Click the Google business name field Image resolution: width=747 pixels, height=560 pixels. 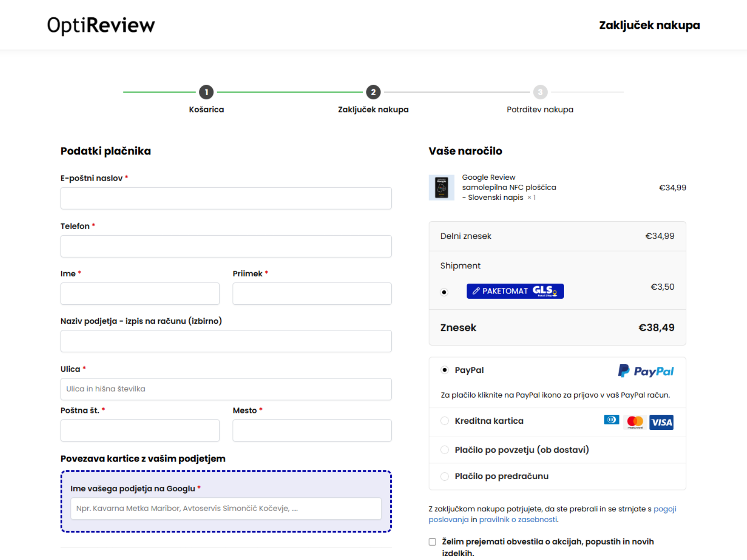pos(226,509)
